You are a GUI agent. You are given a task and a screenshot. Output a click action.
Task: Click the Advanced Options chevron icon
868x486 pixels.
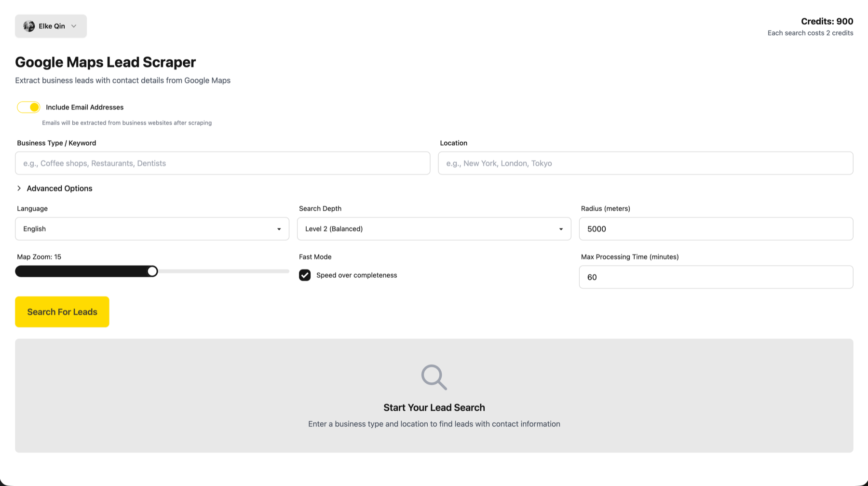(19, 188)
